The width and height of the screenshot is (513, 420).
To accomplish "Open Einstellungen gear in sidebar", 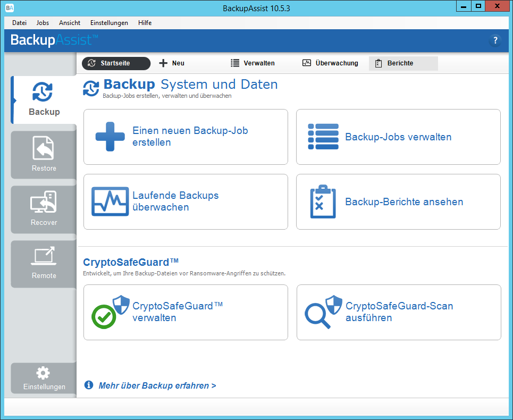I will click(44, 373).
